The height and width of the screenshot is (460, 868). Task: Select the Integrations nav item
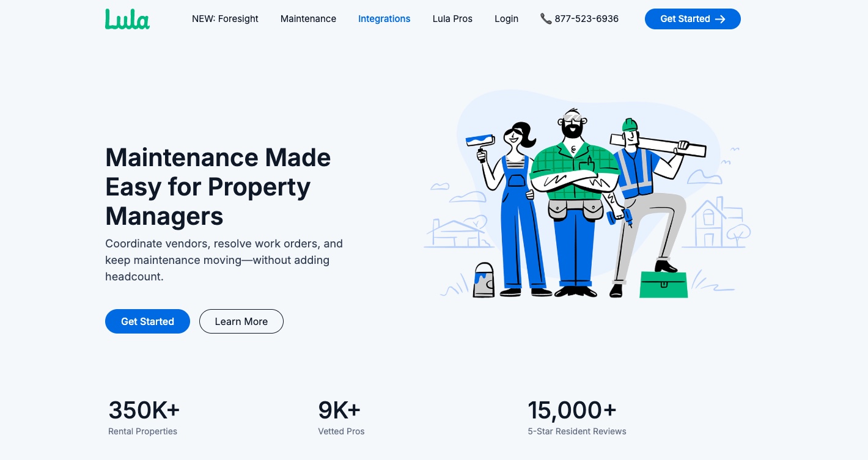tap(384, 19)
